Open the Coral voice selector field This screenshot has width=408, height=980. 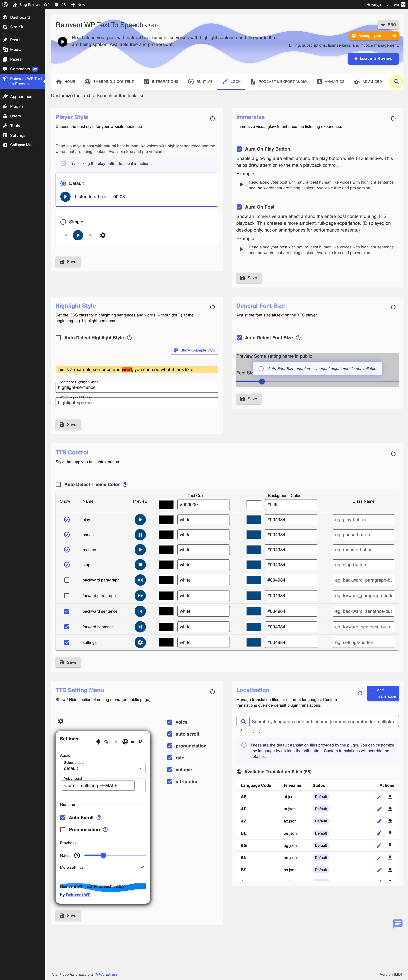pyautogui.click(x=98, y=785)
